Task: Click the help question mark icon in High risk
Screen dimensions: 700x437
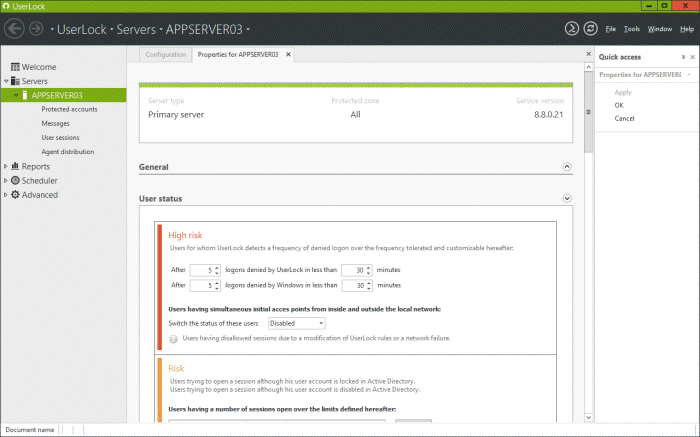Action: click(173, 339)
